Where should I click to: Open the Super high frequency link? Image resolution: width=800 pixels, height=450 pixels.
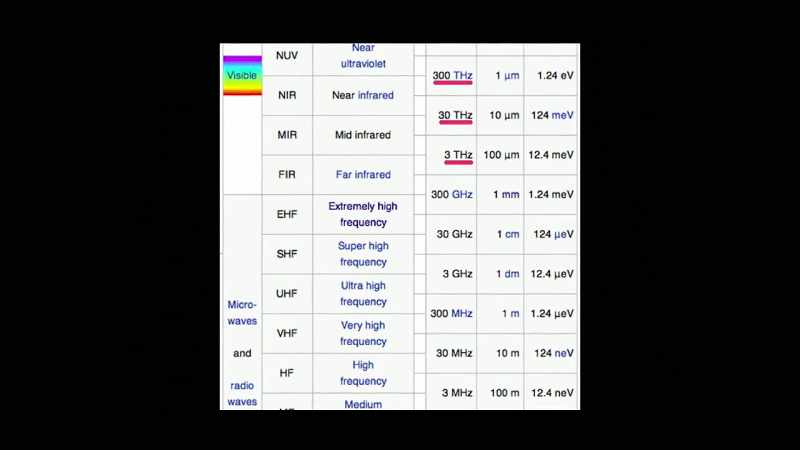(363, 254)
